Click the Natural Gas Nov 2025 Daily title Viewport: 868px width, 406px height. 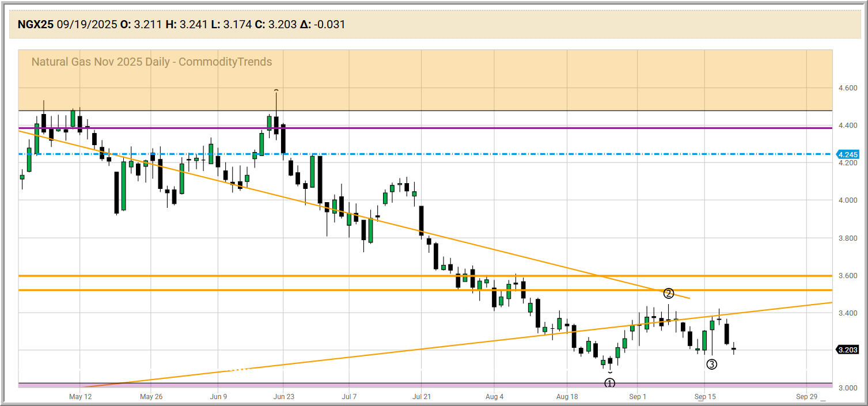151,62
